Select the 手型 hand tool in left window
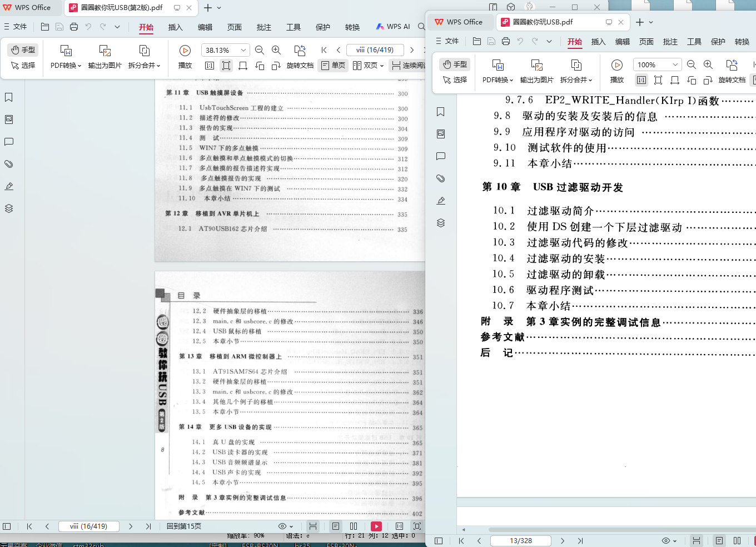 pos(23,49)
